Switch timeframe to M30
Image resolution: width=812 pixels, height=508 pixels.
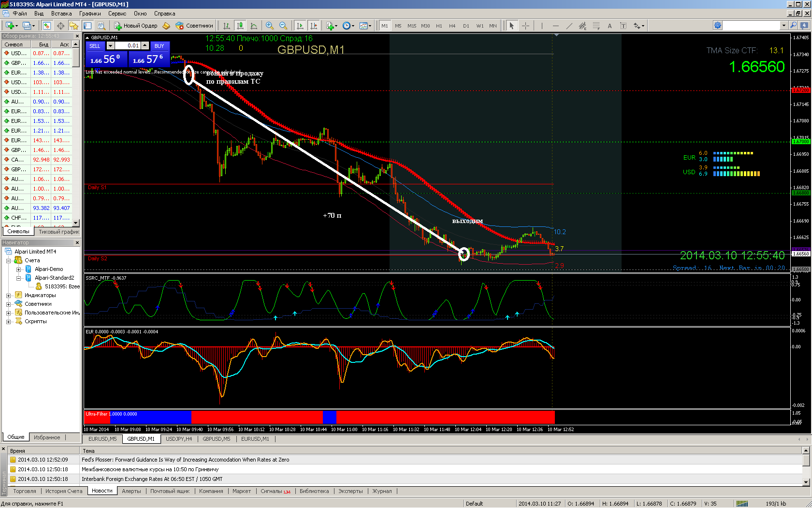[x=425, y=26]
